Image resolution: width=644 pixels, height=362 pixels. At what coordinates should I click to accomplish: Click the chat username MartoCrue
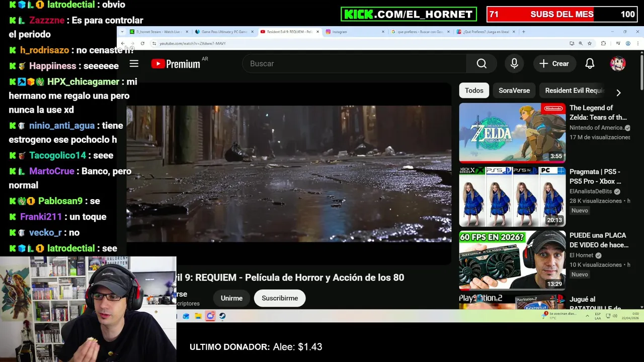pyautogui.click(x=52, y=171)
